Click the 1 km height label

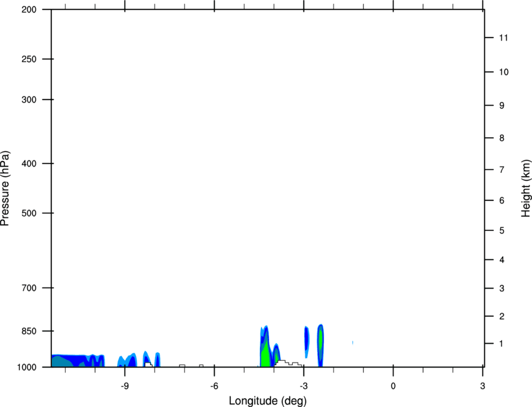tap(501, 344)
